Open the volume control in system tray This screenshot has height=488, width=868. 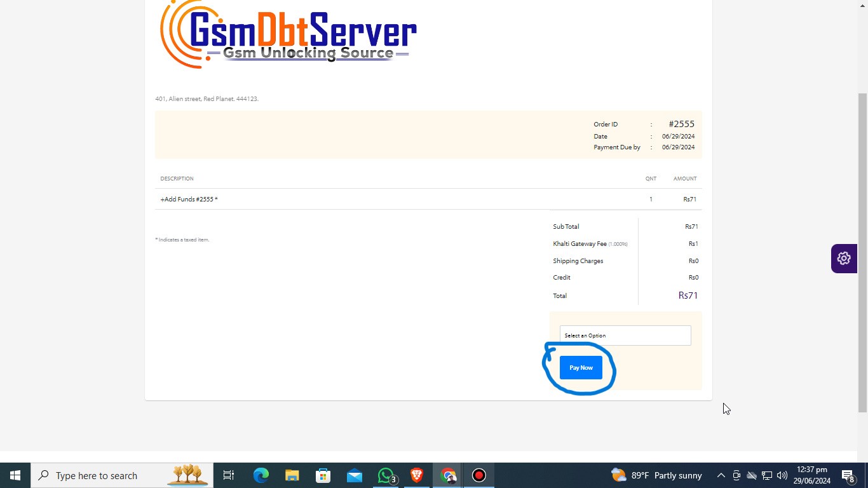782,475
